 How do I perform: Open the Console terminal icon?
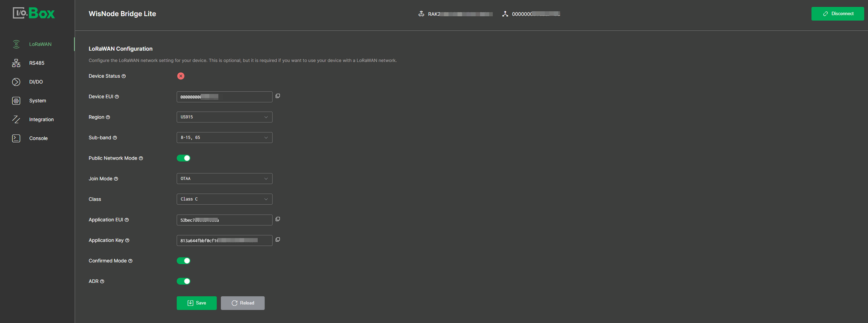(x=16, y=138)
